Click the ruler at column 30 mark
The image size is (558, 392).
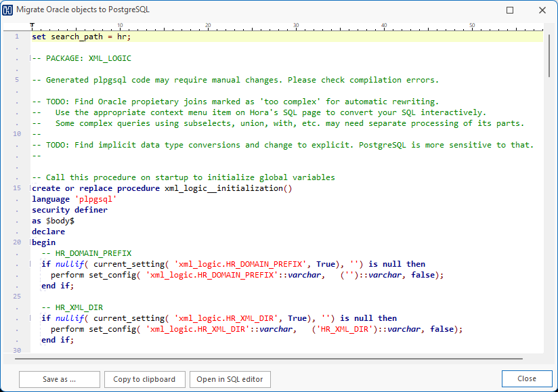point(296,26)
